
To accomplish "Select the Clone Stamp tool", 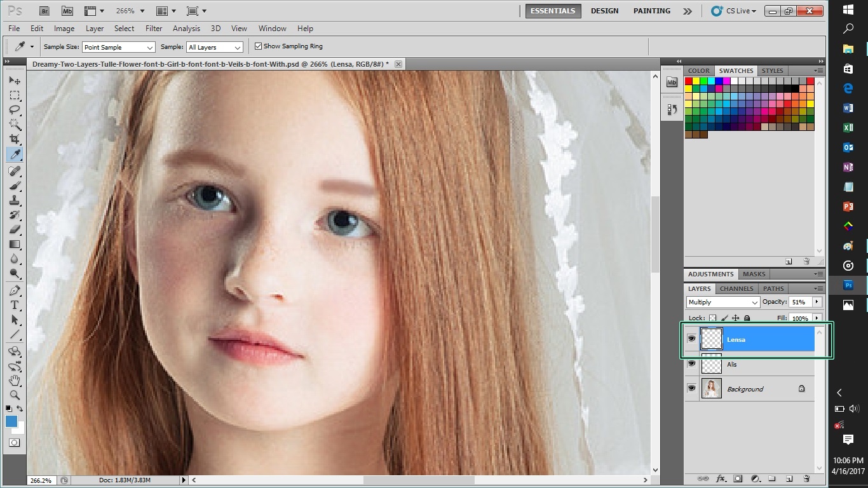I will point(15,200).
